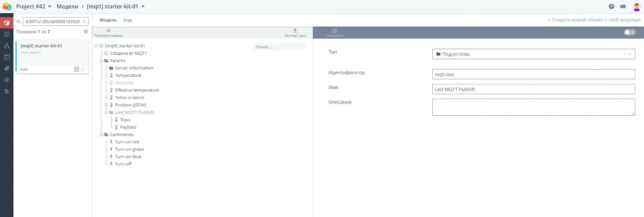Open the 'Тип' dropdown showing Подсистема

coord(533,54)
